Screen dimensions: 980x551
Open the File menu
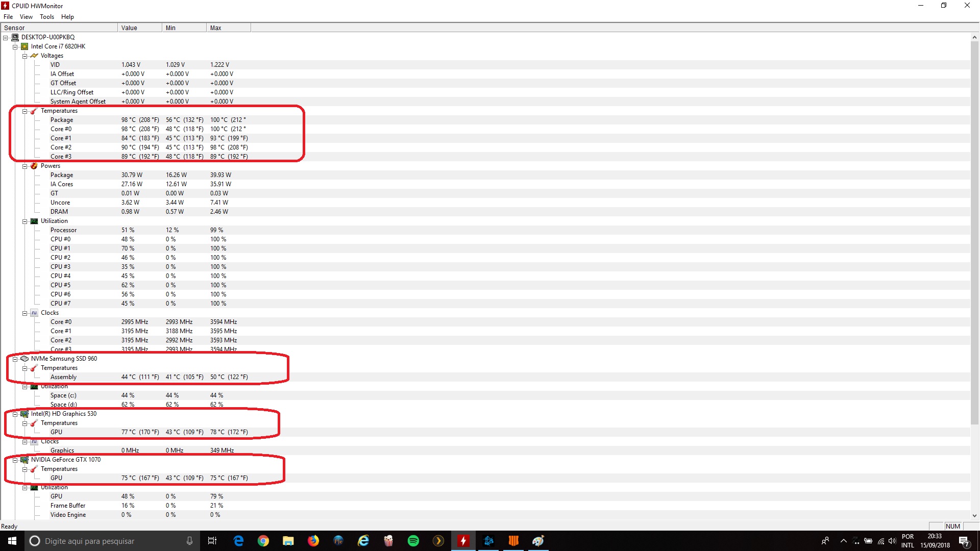[8, 17]
